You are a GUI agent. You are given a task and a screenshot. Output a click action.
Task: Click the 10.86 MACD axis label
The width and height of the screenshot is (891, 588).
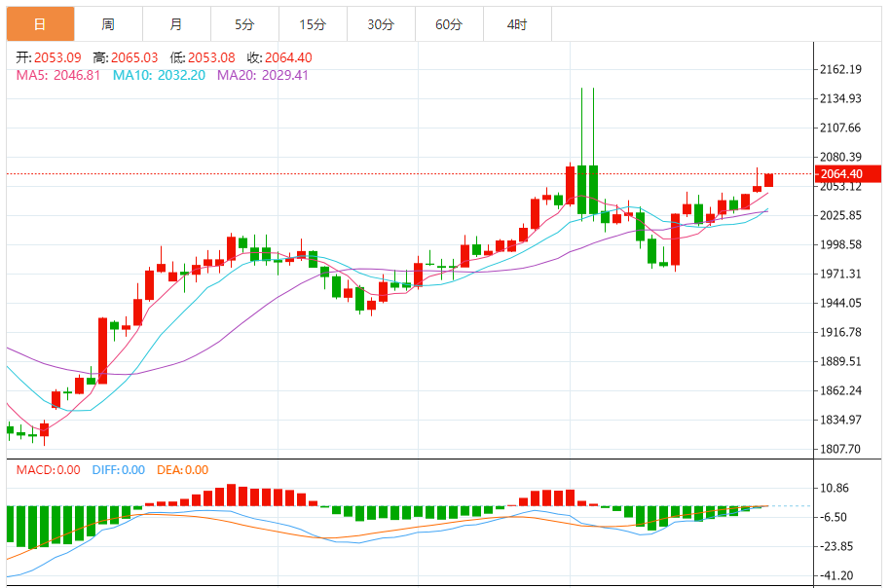(x=835, y=488)
